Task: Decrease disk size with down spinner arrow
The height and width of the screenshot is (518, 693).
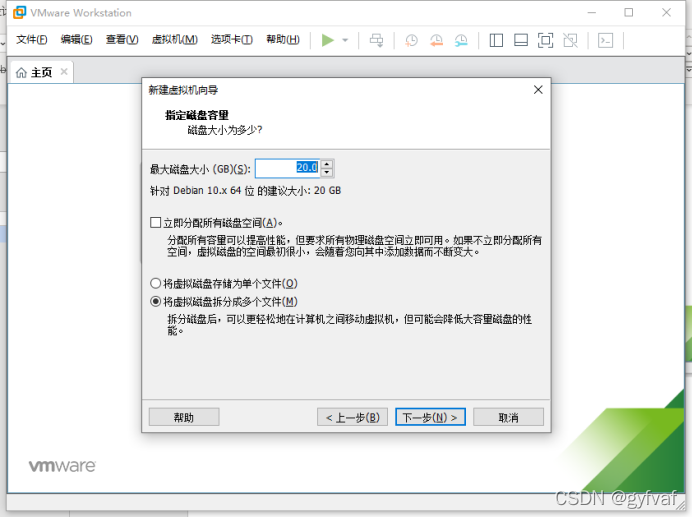Action: point(327,173)
